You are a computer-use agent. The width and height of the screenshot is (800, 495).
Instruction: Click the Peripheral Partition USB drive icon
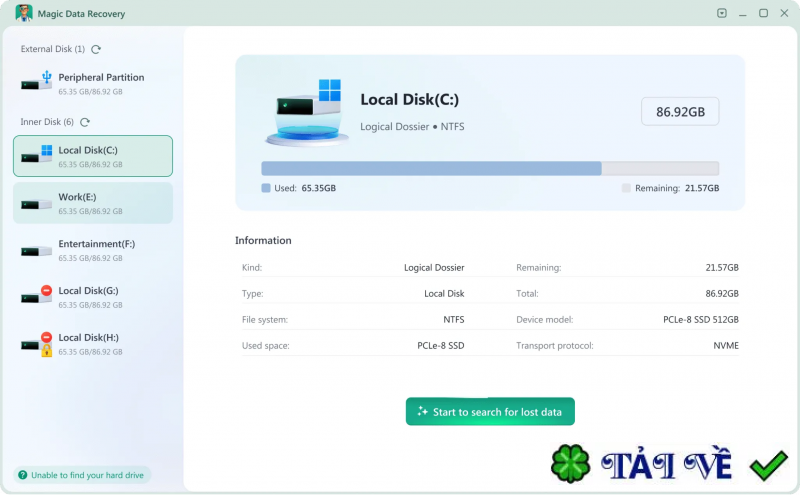37,82
